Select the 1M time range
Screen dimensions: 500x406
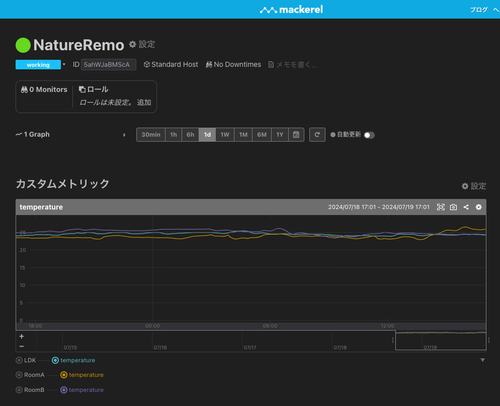click(x=243, y=135)
